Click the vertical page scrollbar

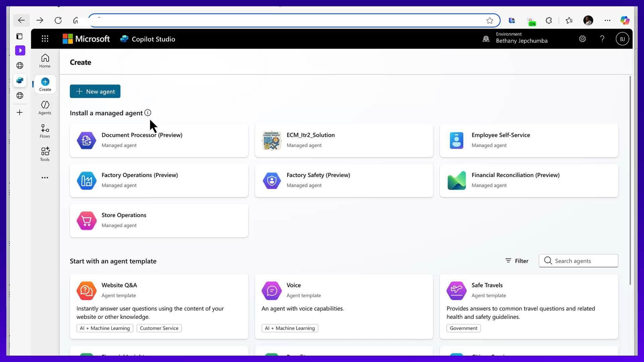pos(630,181)
